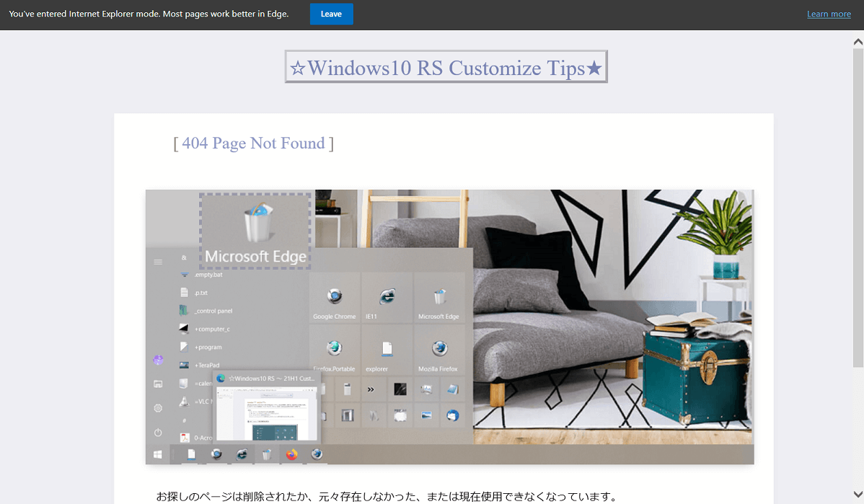Screen dimensions: 864x504
Task: Click the 404 Page Not Found heading
Action: (x=253, y=143)
